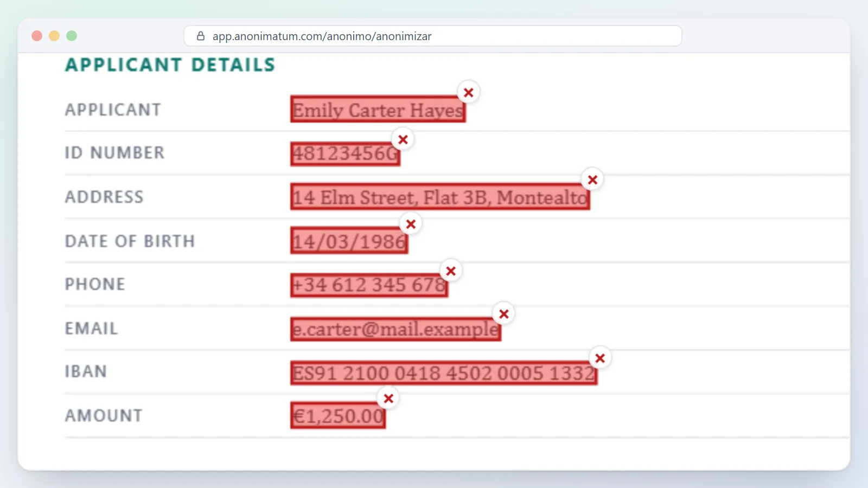The width and height of the screenshot is (868, 488).
Task: Click the PHONE field label
Action: pos(95,284)
